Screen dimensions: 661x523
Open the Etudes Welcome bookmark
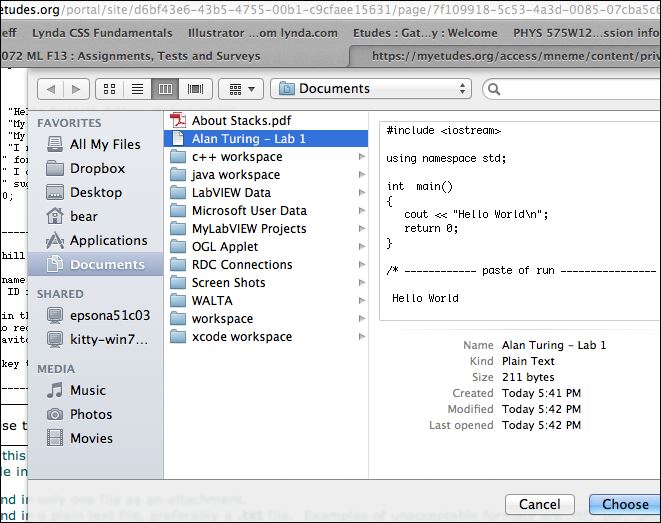(425, 33)
